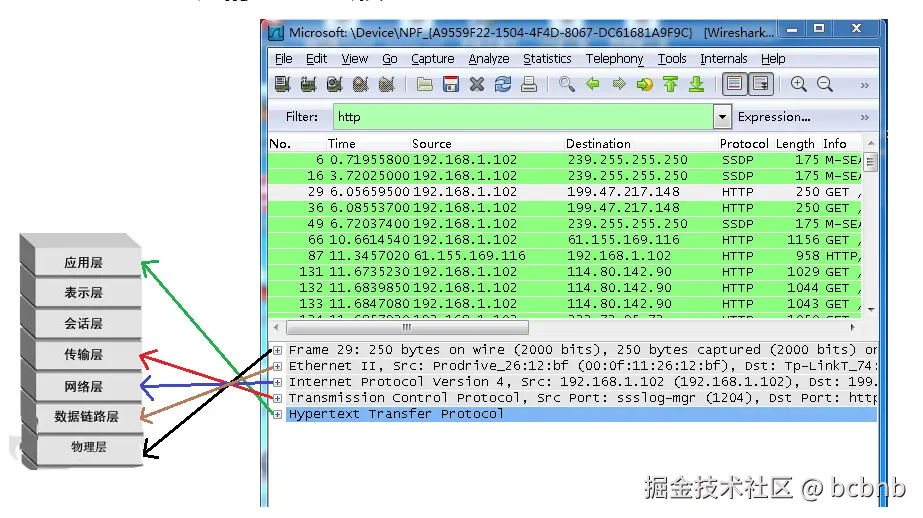This screenshot has width=923, height=518.
Task: Select packet 87 from 61.155.169.116
Action: click(x=565, y=255)
